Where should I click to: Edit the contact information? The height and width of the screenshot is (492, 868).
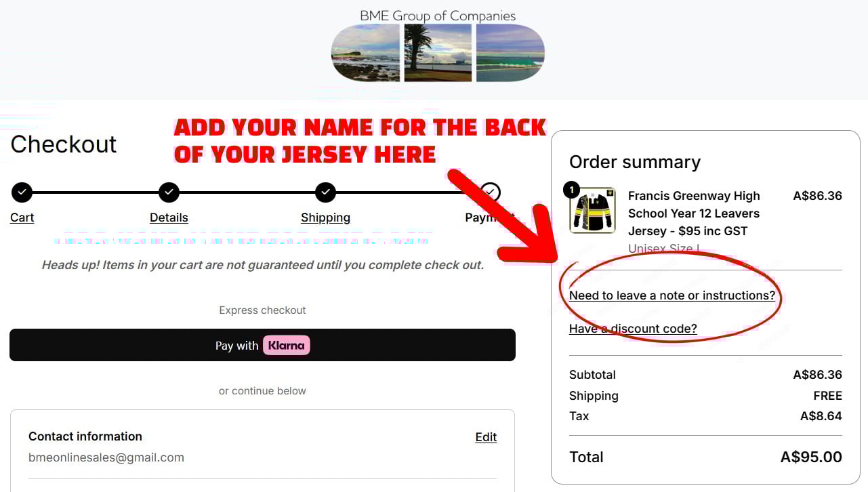[486, 437]
